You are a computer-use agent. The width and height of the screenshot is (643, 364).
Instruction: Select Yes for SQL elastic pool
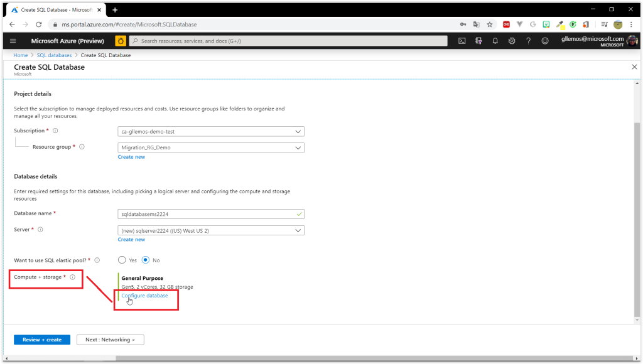pyautogui.click(x=122, y=260)
